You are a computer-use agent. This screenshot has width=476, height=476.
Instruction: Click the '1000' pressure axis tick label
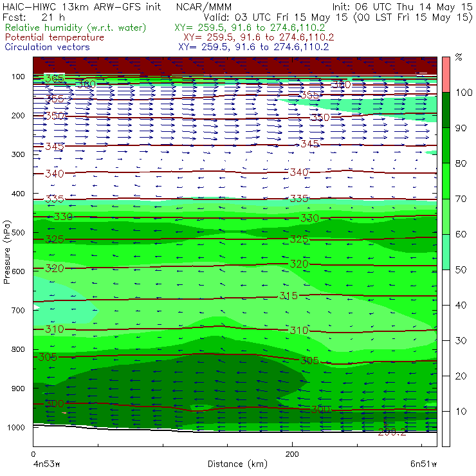(x=16, y=427)
